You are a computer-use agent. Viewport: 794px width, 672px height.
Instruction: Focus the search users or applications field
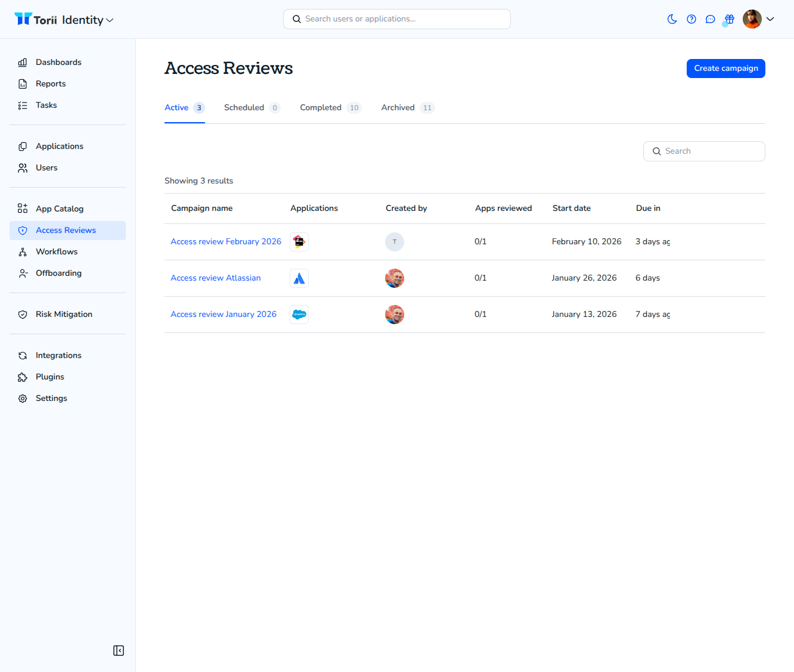pos(397,19)
